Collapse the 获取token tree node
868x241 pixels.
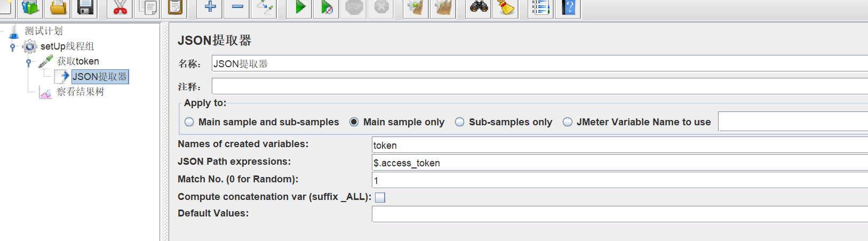click(x=29, y=62)
